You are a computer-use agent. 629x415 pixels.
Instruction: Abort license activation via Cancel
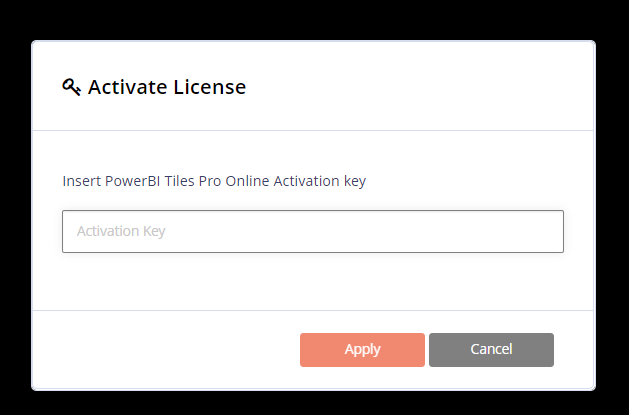point(491,349)
